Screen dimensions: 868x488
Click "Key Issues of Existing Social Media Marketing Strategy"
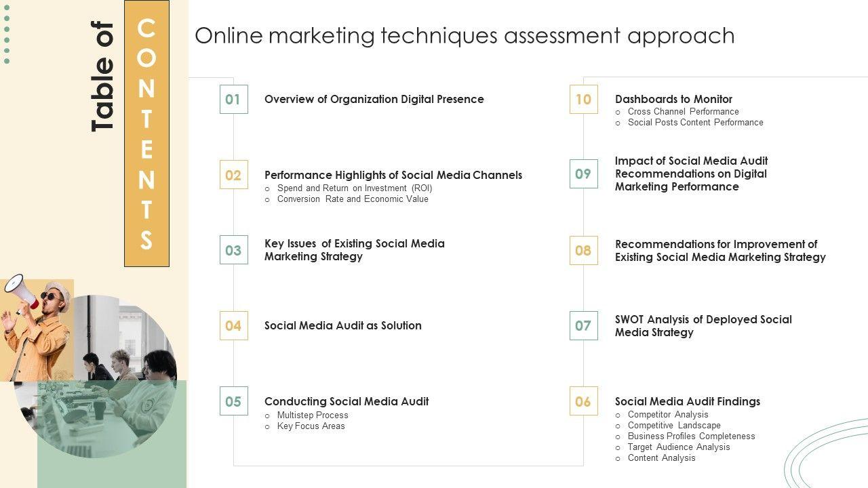pyautogui.click(x=355, y=249)
